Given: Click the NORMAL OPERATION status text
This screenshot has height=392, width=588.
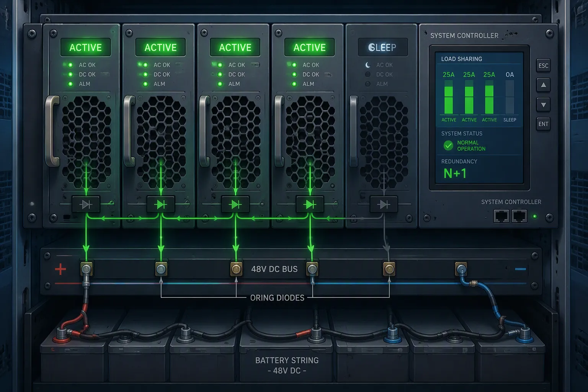Looking at the screenshot, I should point(471,145).
